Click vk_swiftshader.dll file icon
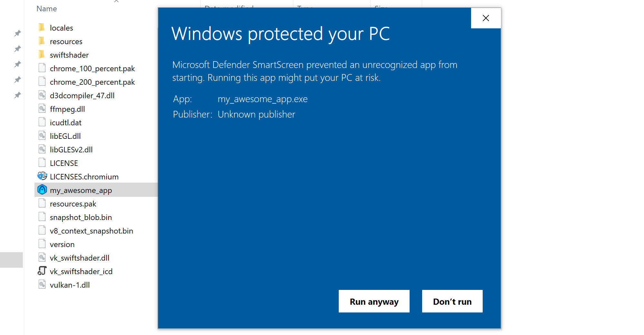Viewport: 644px width, 335px height. [x=42, y=258]
